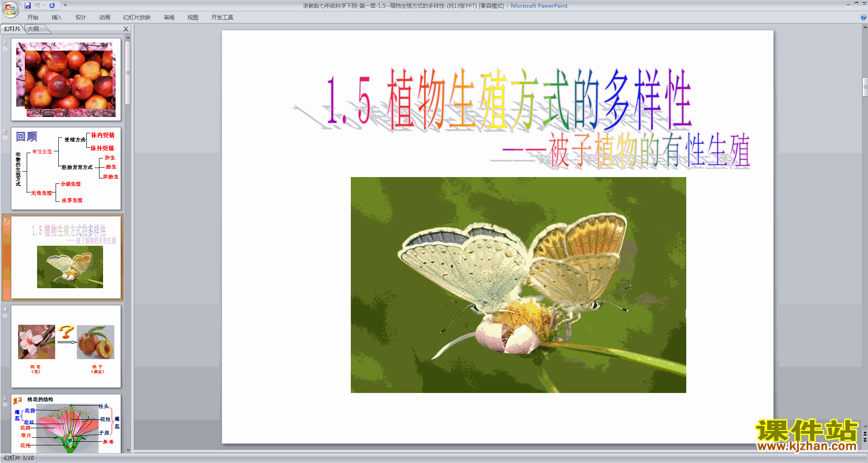Expand the undo history dropdown arrow
The image size is (868, 463).
tap(44, 5)
